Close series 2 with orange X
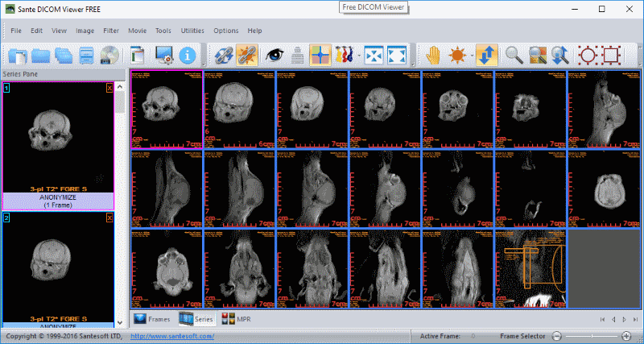The image size is (644, 344). pos(109,218)
